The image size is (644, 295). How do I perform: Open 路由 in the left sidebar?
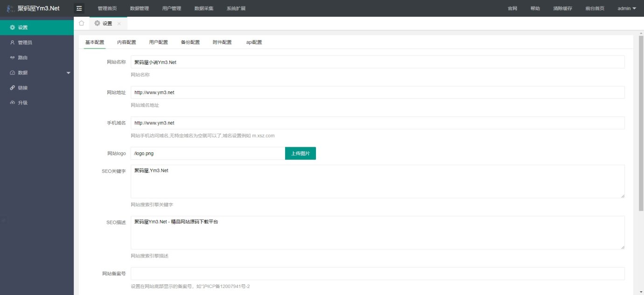click(x=22, y=58)
